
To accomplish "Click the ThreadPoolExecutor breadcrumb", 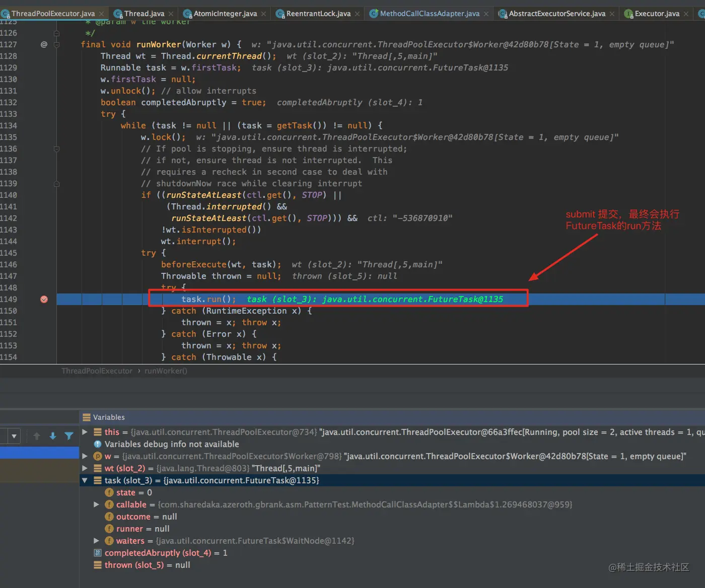I will pos(97,371).
